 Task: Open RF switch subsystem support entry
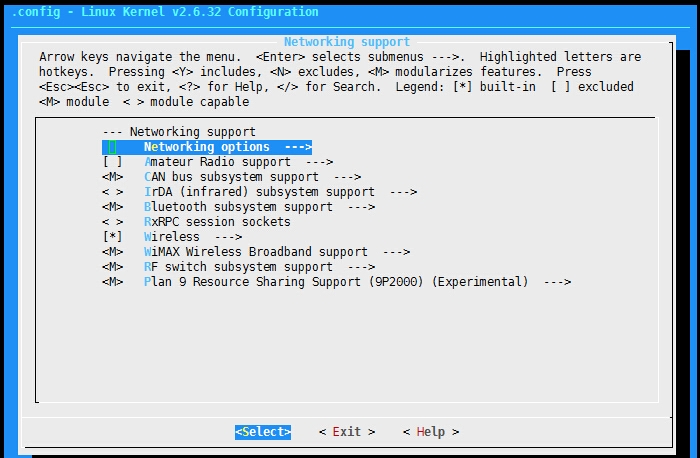click(x=238, y=266)
